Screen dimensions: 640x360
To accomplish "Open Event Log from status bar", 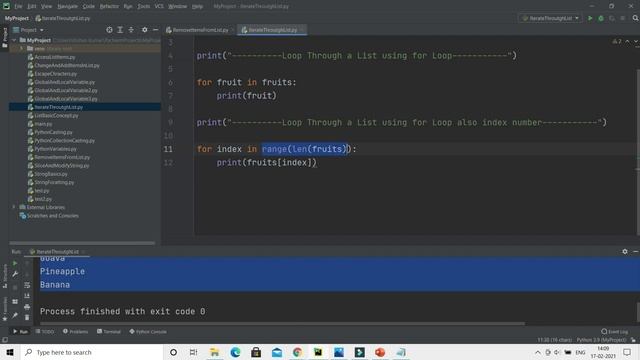I will click(x=615, y=331).
